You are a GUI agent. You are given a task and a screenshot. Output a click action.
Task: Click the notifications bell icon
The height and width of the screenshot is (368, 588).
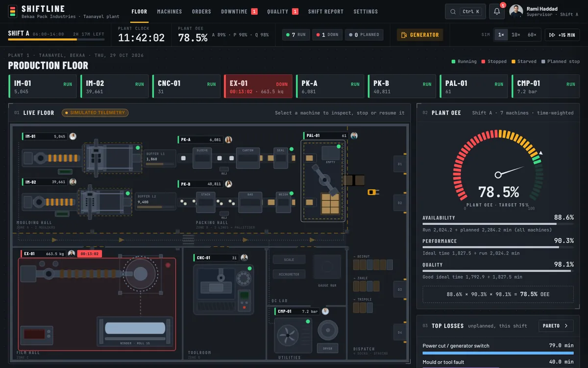(497, 11)
